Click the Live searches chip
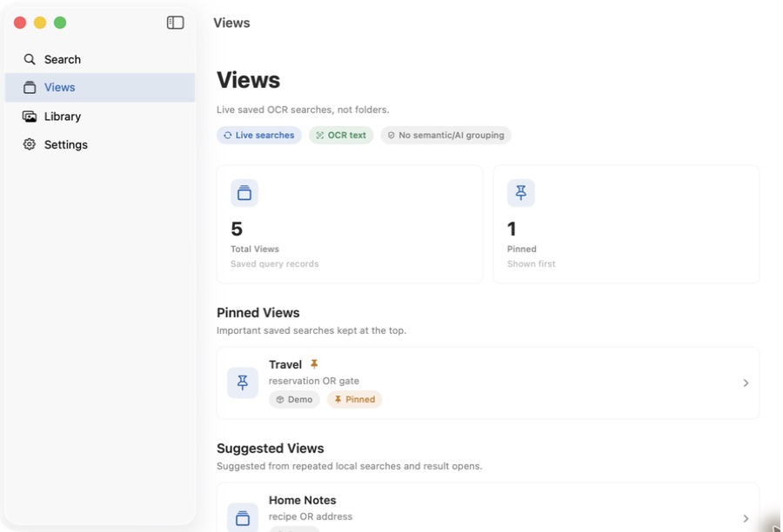The image size is (783, 532). click(259, 136)
